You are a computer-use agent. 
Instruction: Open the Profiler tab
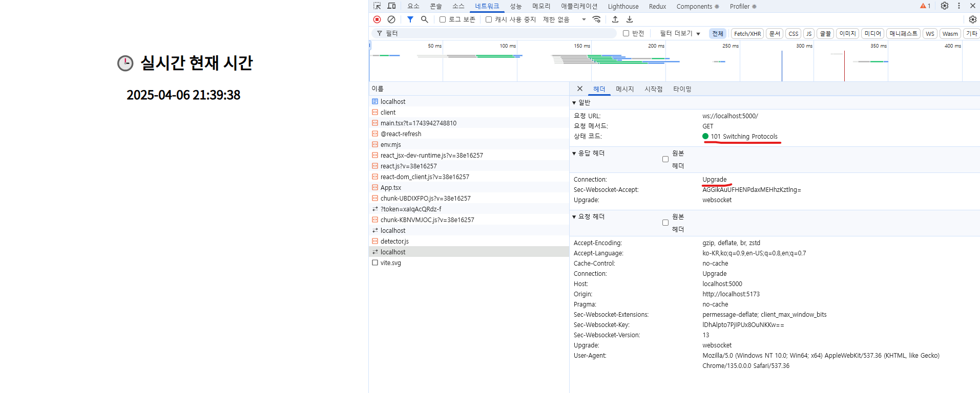tap(743, 6)
